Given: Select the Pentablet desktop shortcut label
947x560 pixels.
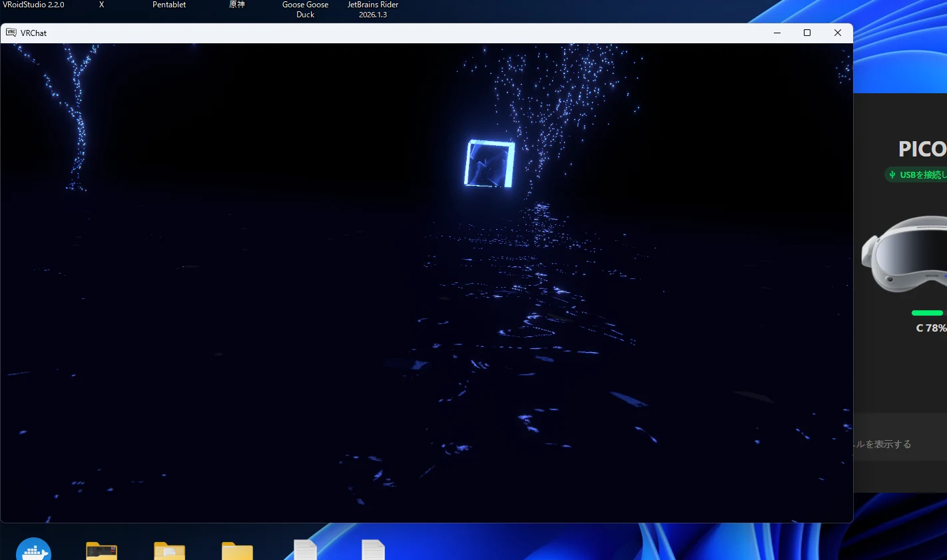Looking at the screenshot, I should coord(169,5).
